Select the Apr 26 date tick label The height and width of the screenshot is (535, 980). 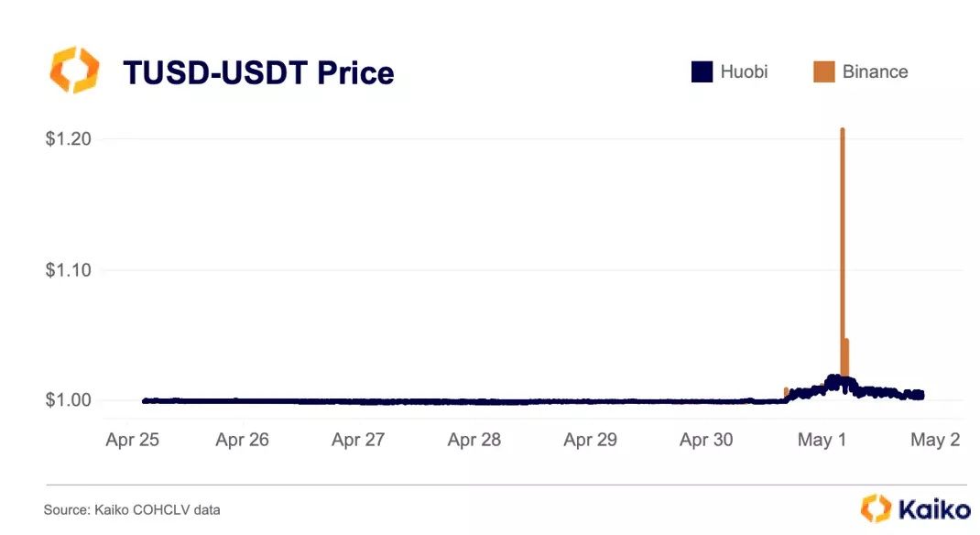pyautogui.click(x=242, y=440)
